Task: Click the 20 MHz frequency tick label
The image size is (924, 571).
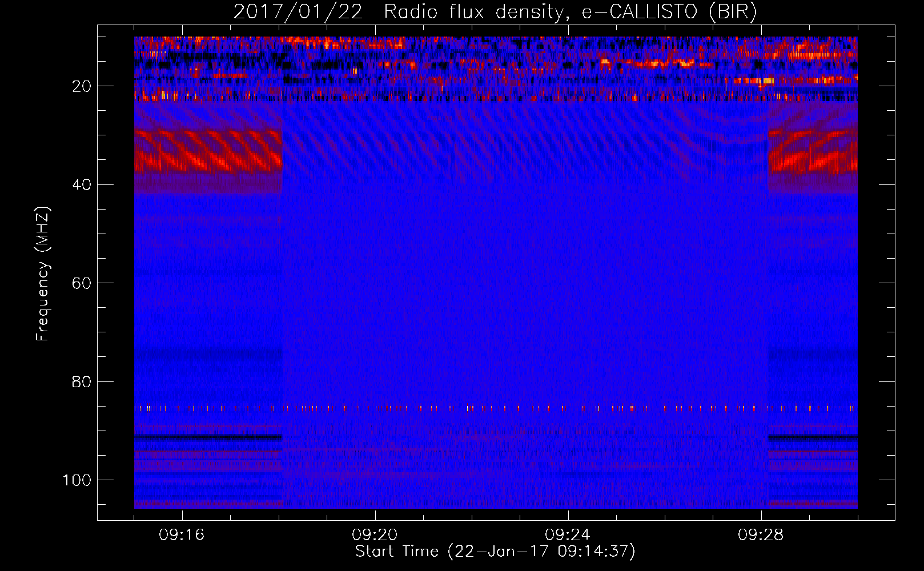Action: pyautogui.click(x=82, y=86)
